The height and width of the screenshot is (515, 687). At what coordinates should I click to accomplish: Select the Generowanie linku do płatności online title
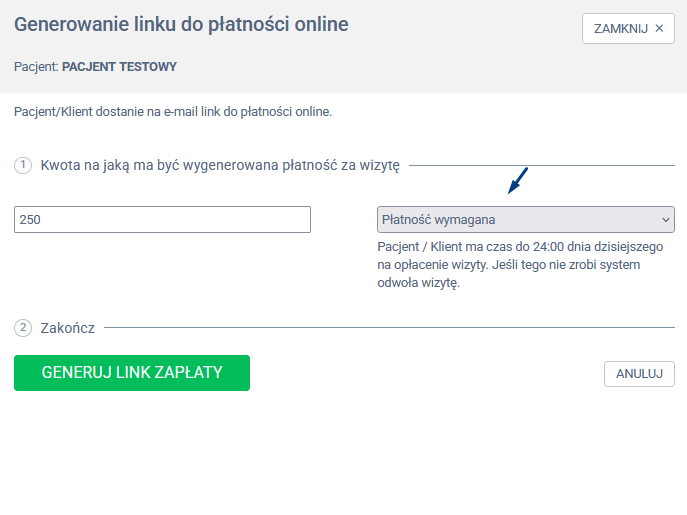181,24
